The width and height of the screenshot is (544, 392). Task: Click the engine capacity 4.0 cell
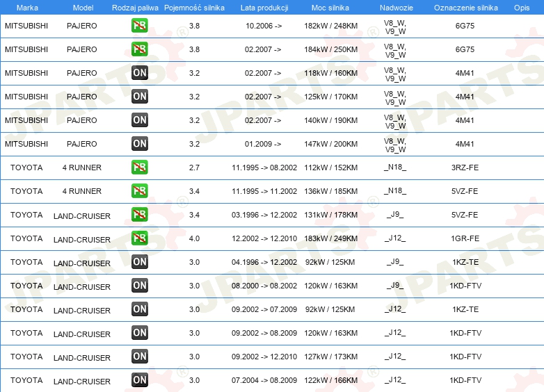coord(194,238)
